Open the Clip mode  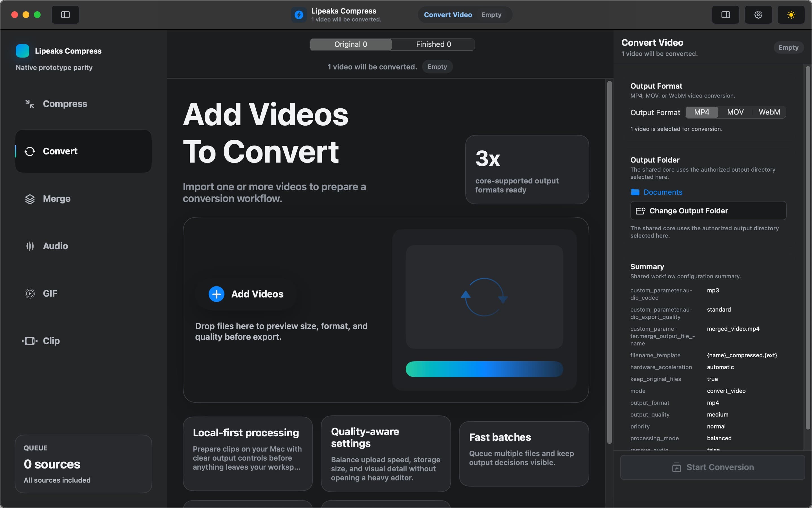83,341
